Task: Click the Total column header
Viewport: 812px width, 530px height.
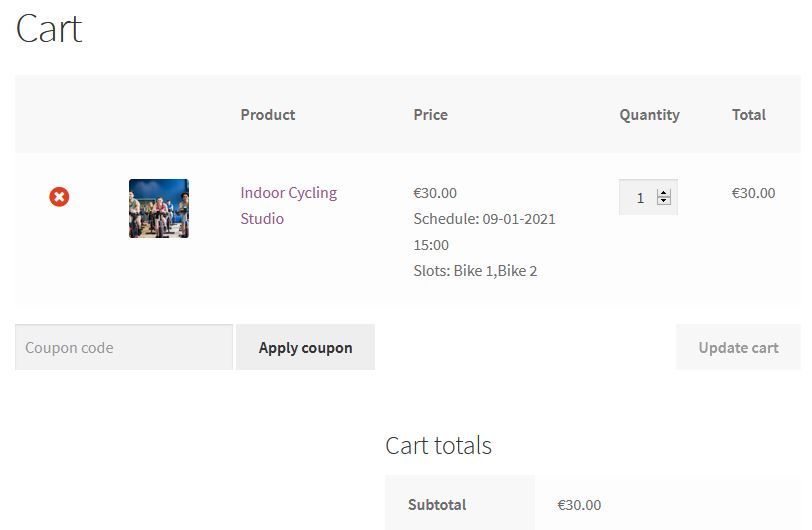Action: (x=748, y=115)
